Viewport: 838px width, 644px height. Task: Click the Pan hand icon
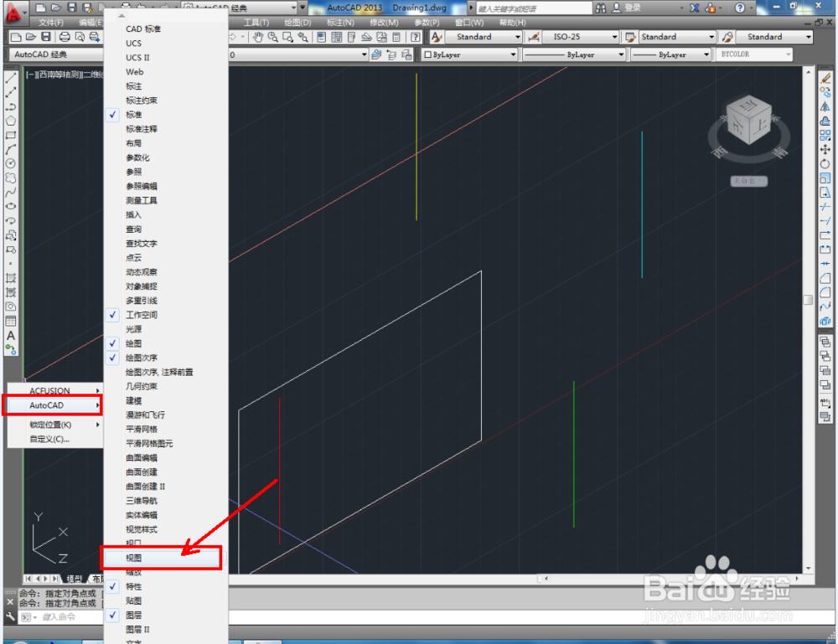(x=258, y=37)
